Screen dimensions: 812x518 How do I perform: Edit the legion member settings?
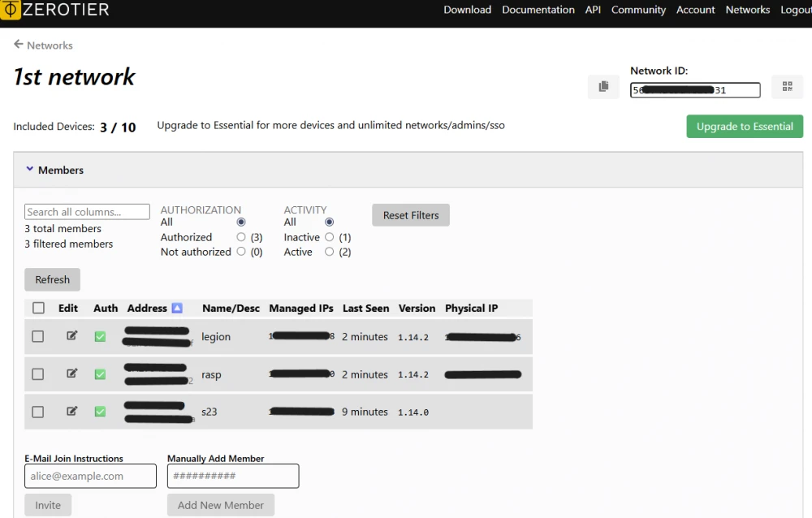72,335
